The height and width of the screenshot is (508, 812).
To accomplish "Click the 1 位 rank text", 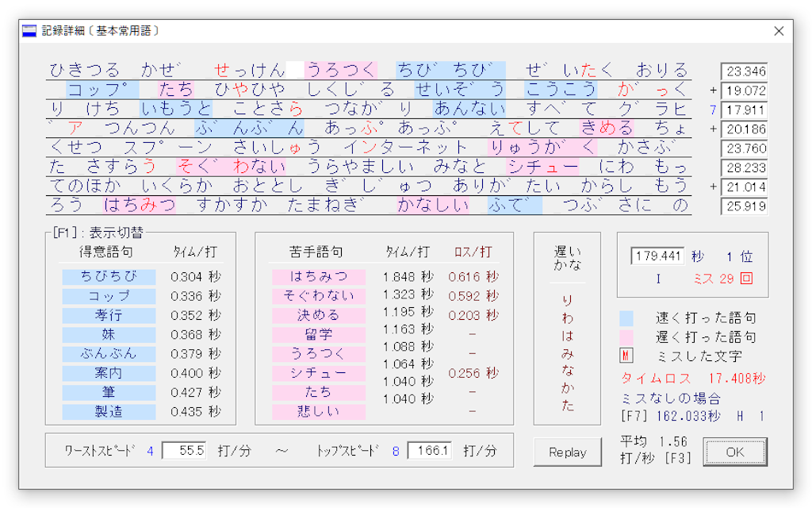I will click(x=739, y=256).
